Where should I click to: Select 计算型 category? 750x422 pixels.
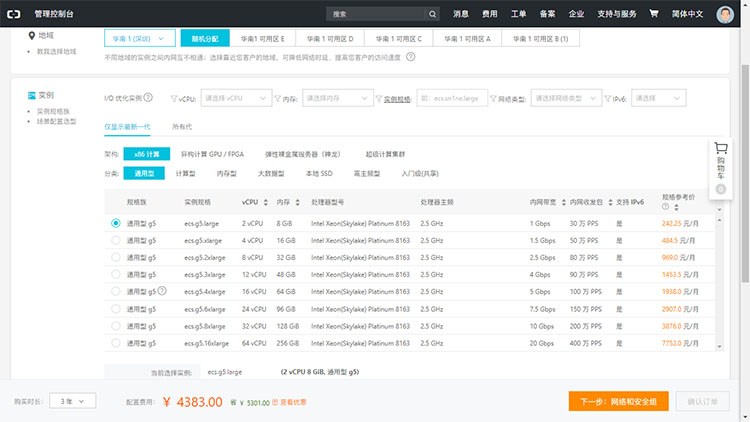(x=186, y=173)
